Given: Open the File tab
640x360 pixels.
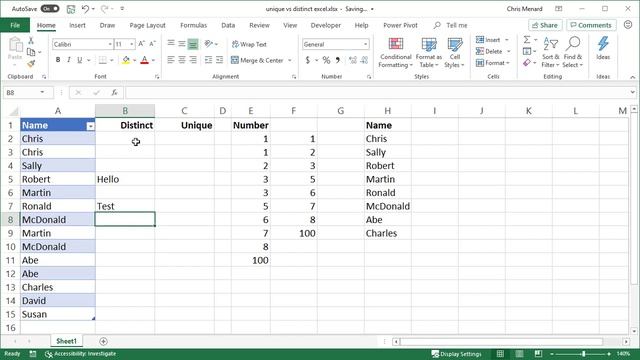Looking at the screenshot, I should 15,25.
